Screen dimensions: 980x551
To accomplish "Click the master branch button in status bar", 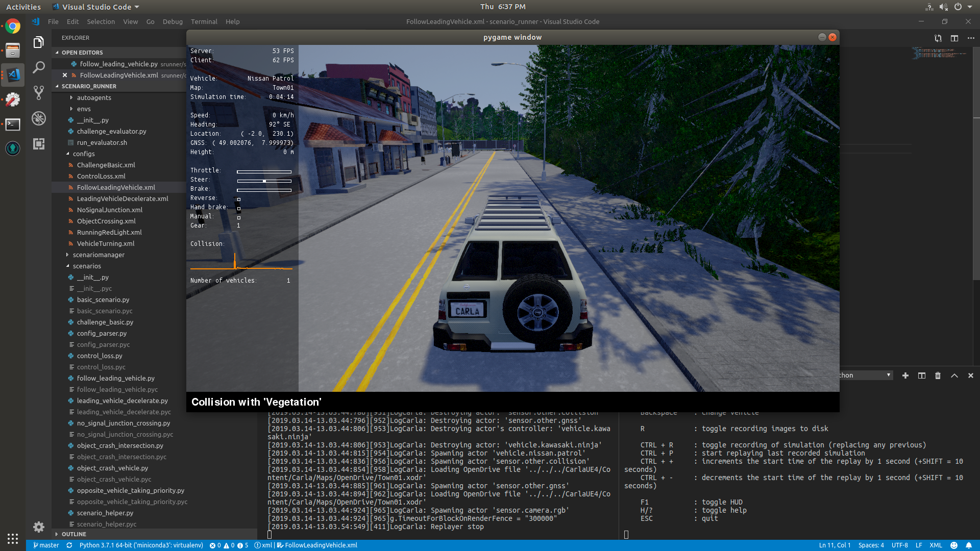I will (46, 545).
